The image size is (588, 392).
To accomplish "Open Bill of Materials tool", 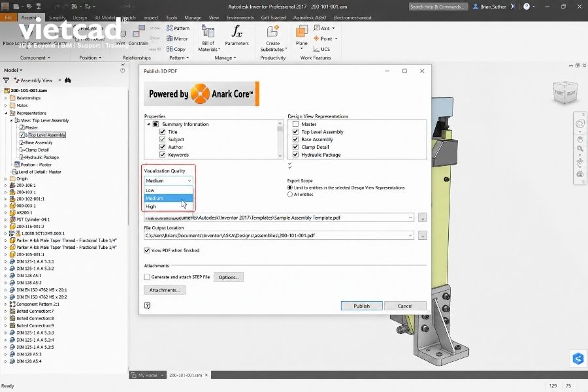I will (x=208, y=38).
